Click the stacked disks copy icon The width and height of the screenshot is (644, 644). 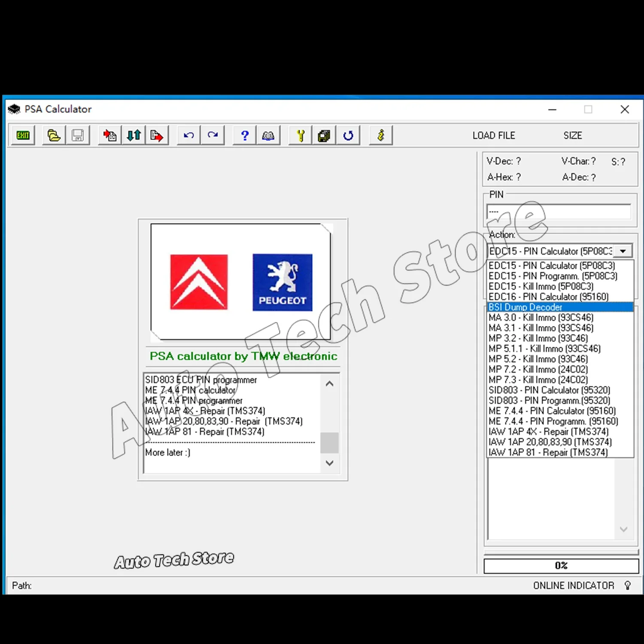tap(324, 135)
